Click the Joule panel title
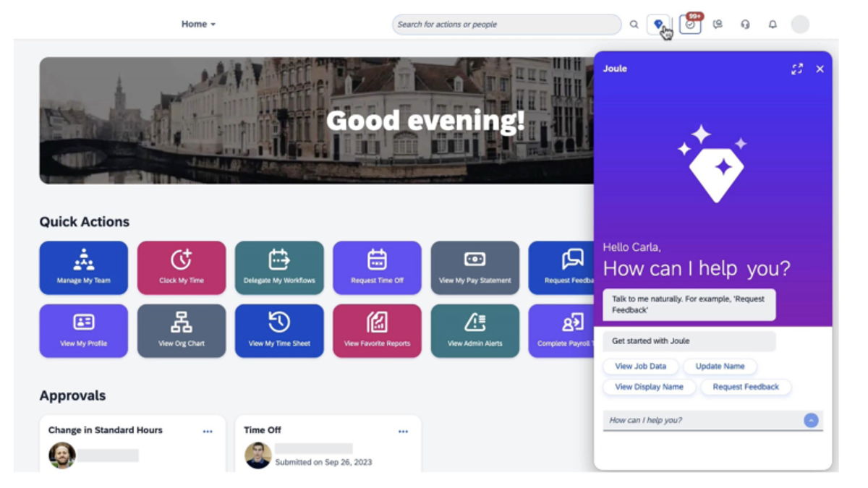 click(x=615, y=69)
